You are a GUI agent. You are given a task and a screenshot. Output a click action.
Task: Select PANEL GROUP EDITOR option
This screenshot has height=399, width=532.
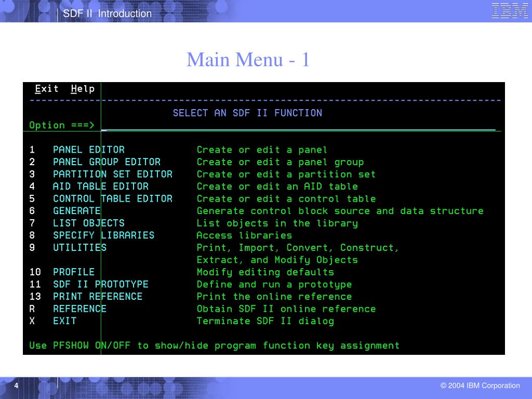[x=107, y=162]
